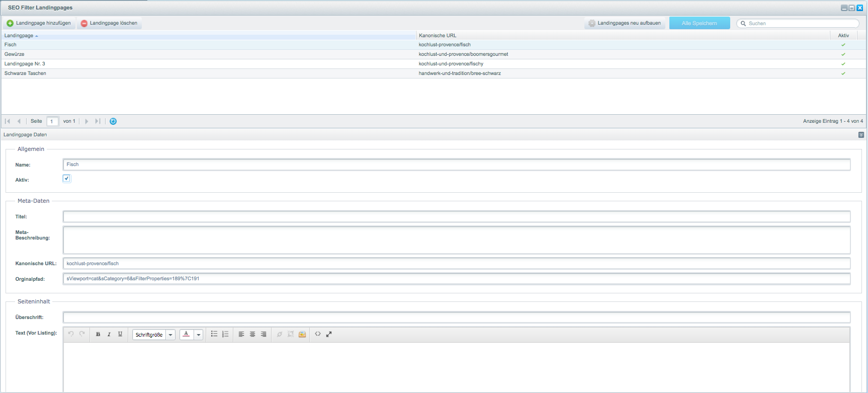This screenshot has width=868, height=393.
Task: Switch editor to HTML source view
Action: pos(318,334)
